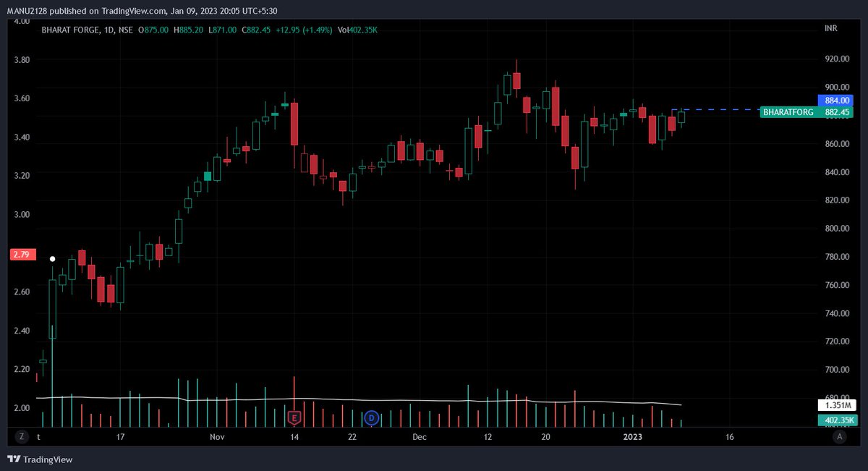This screenshot has width=868, height=471.
Task: Click the 920.00 price axis label
Action: 836,59
